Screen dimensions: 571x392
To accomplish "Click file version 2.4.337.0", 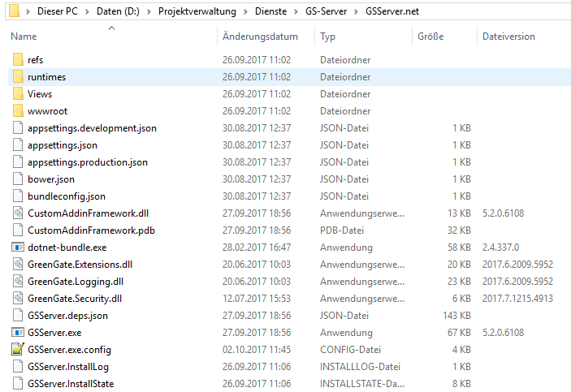I will 500,248.
